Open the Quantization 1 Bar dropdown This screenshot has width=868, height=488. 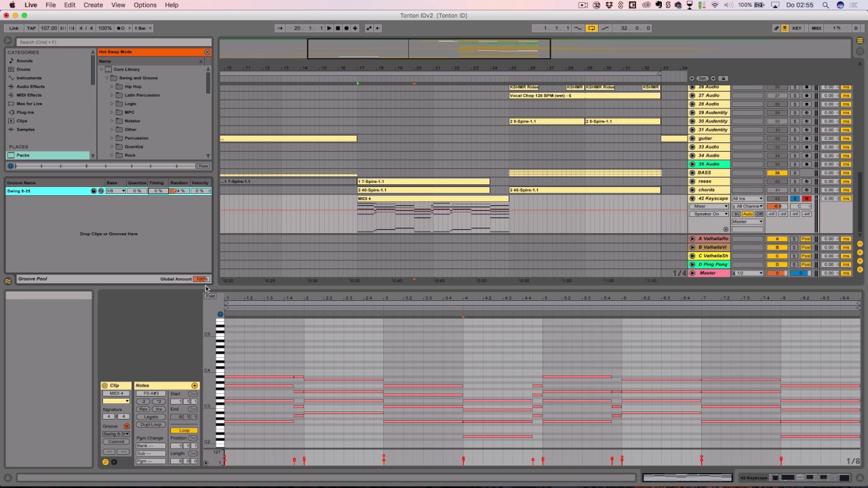tap(142, 28)
